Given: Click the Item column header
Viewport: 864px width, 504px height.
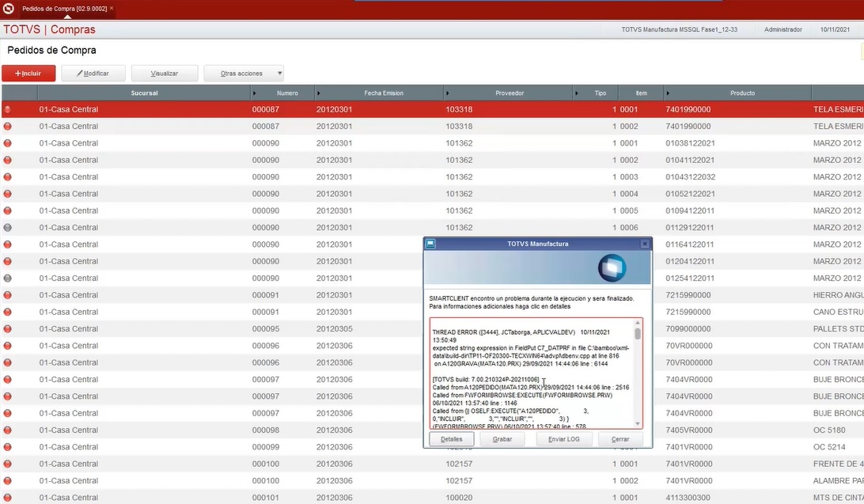Looking at the screenshot, I should [642, 93].
